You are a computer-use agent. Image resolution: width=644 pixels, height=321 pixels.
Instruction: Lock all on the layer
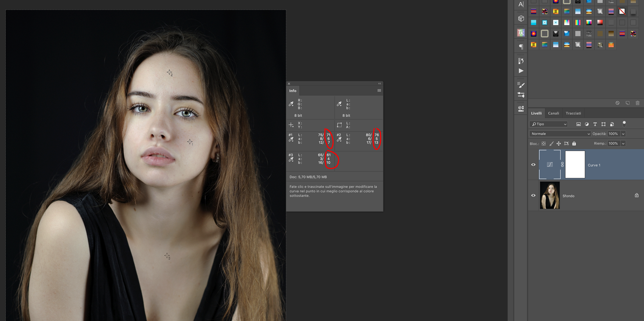pyautogui.click(x=574, y=143)
